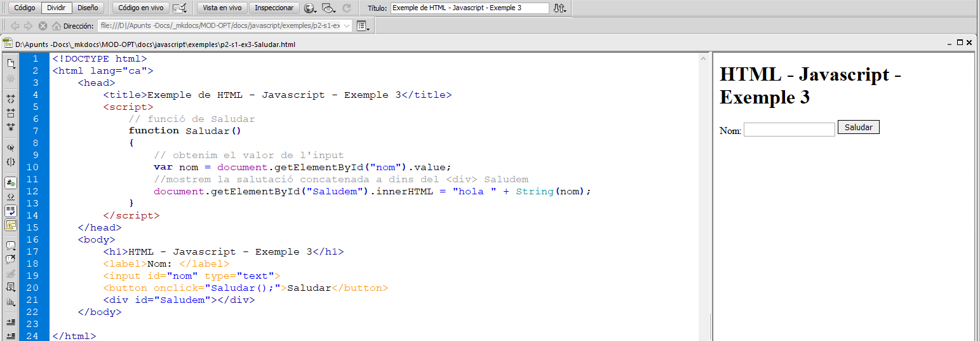980x341 pixels.
Task: Open recent snippets icon in coding toolbar
Action: [11, 287]
